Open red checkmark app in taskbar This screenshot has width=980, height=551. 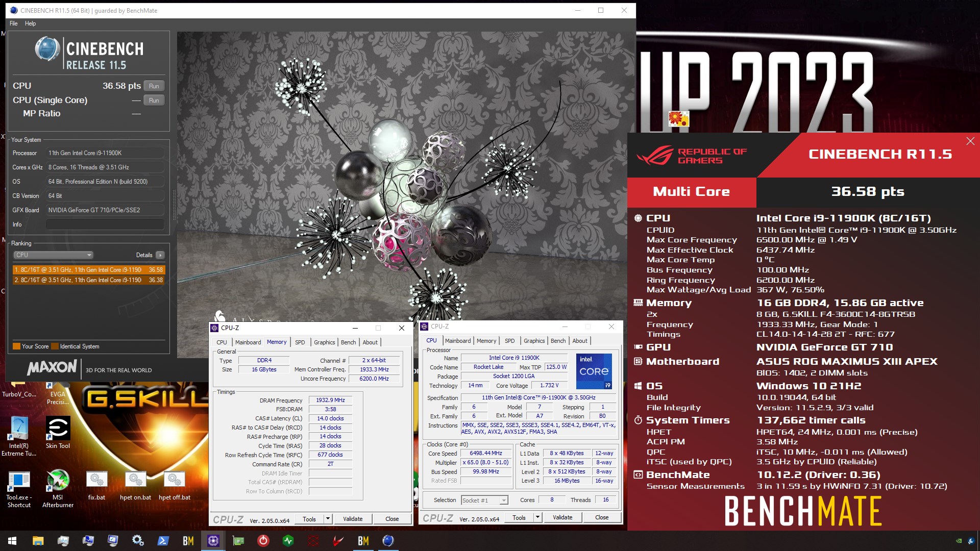coord(338,541)
